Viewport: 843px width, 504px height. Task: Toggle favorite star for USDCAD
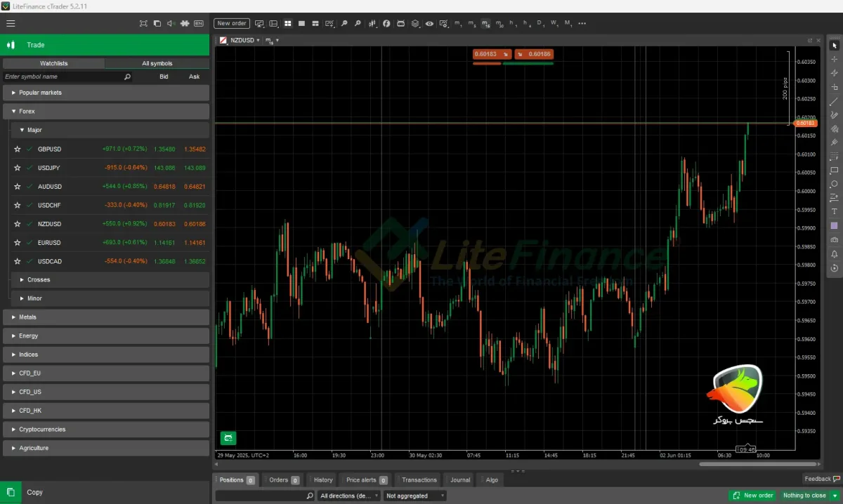[18, 261]
